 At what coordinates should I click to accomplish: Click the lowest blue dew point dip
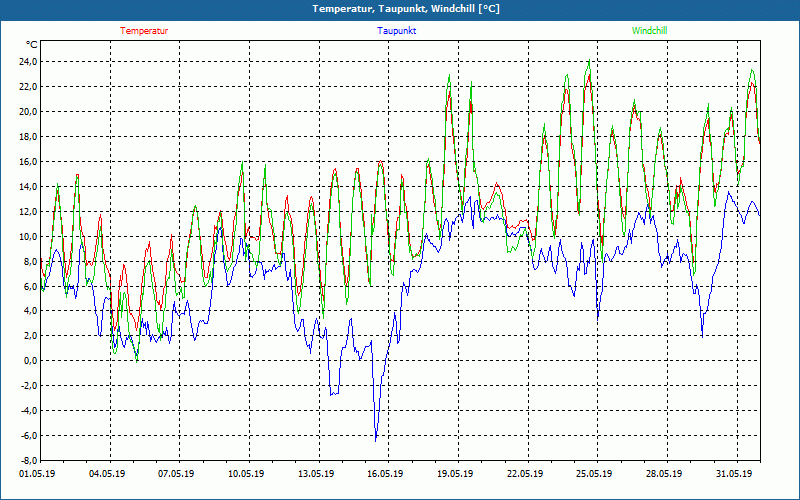(376, 440)
